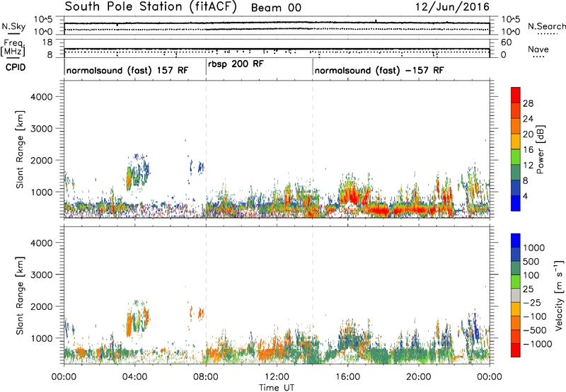The width and height of the screenshot is (566, 392).
Task: Click the '12:00' time axis label
Action: click(x=277, y=377)
